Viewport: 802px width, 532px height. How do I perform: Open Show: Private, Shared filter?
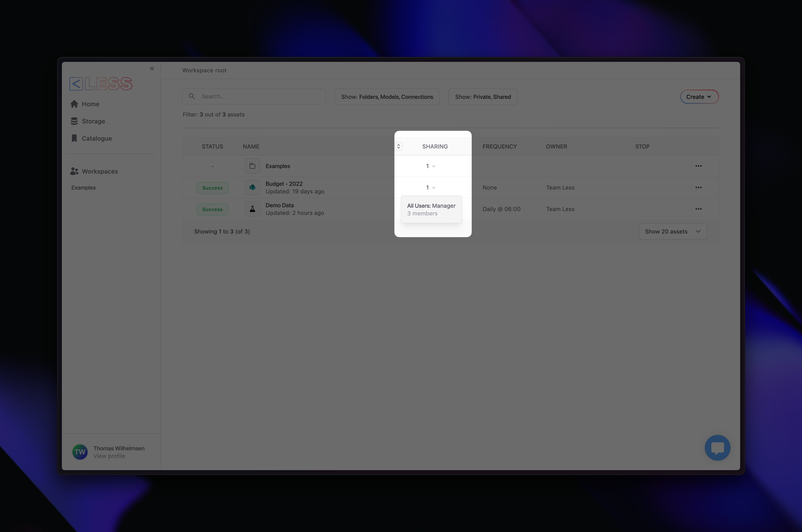483,97
